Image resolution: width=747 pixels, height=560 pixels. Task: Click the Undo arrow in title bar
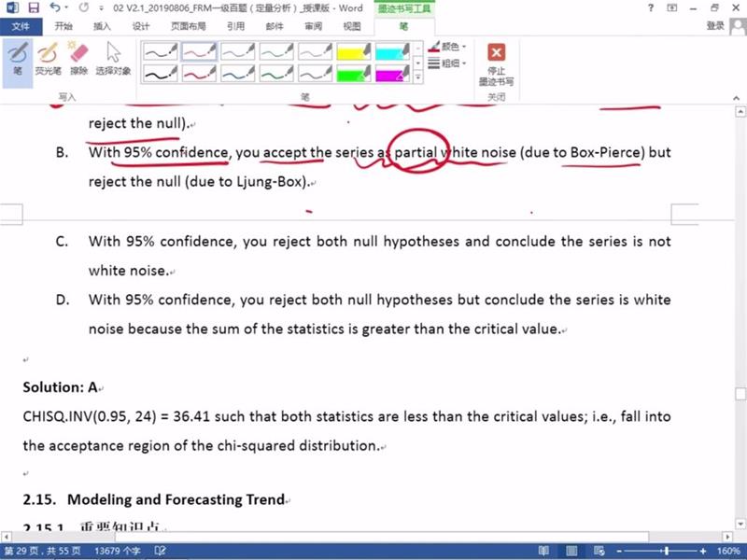55,7
